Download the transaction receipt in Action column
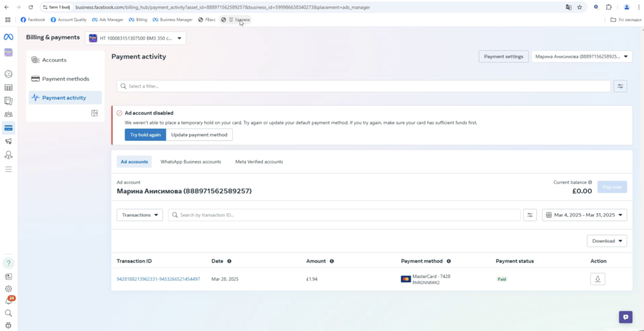The width and height of the screenshot is (644, 331). (x=597, y=279)
